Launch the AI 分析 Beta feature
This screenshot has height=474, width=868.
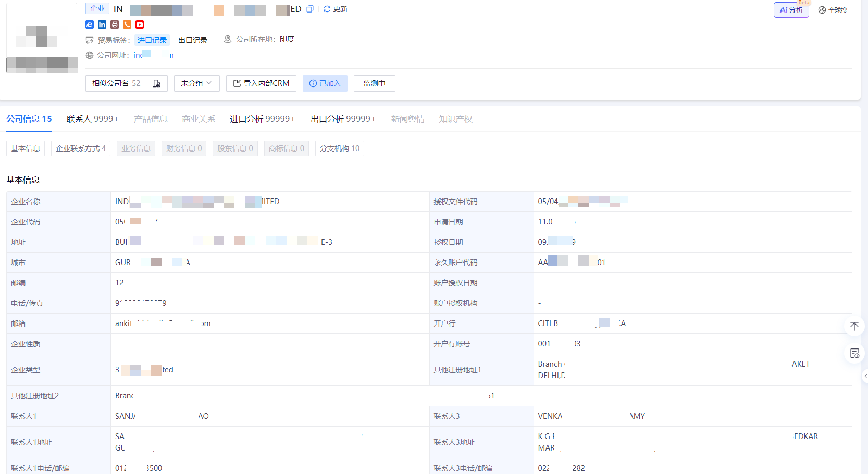[x=791, y=10]
